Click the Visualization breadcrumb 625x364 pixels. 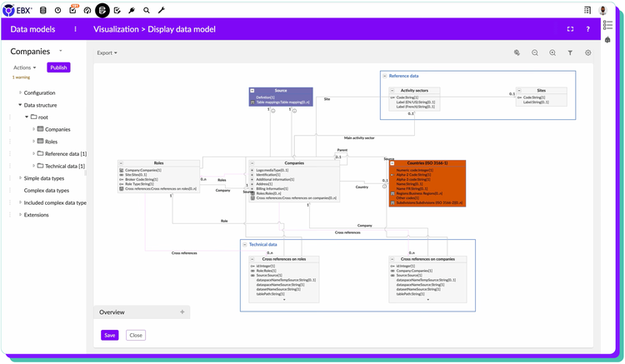click(116, 29)
